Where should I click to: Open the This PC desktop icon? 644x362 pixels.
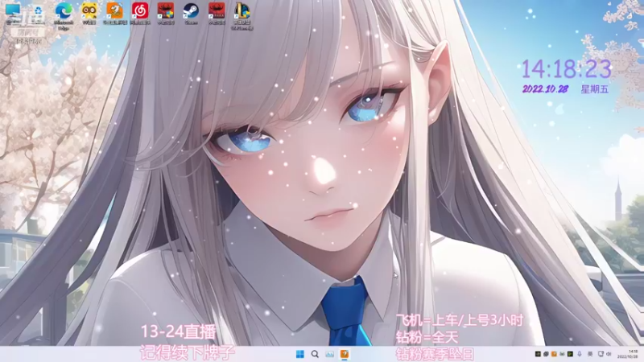(x=13, y=14)
